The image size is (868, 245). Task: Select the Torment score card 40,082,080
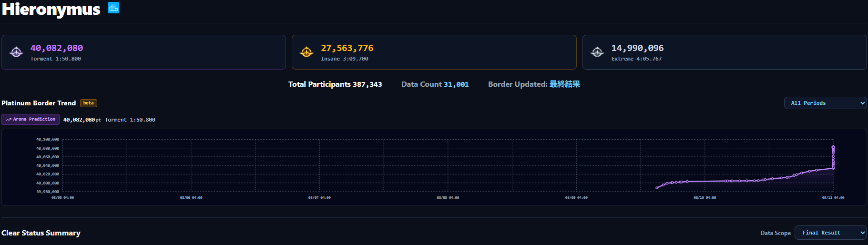click(x=143, y=52)
